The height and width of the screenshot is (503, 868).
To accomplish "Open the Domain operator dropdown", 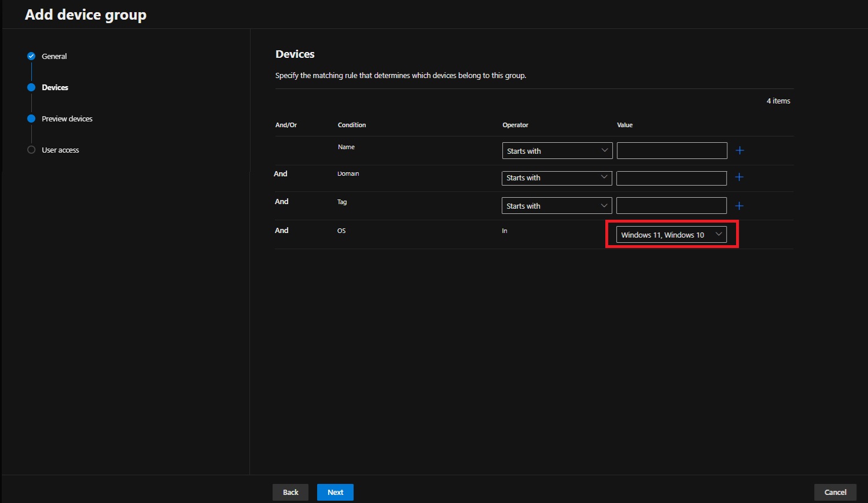I will tap(557, 178).
